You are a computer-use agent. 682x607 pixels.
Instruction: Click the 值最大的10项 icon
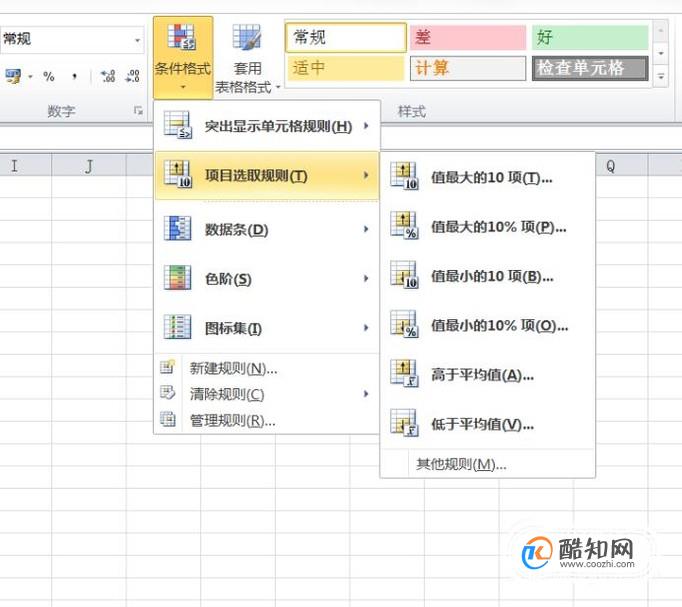click(404, 176)
